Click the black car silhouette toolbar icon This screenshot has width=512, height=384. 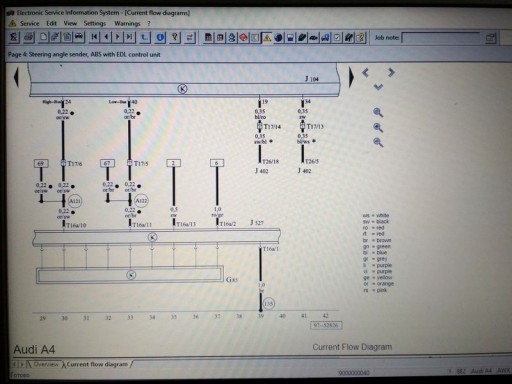pos(314,38)
